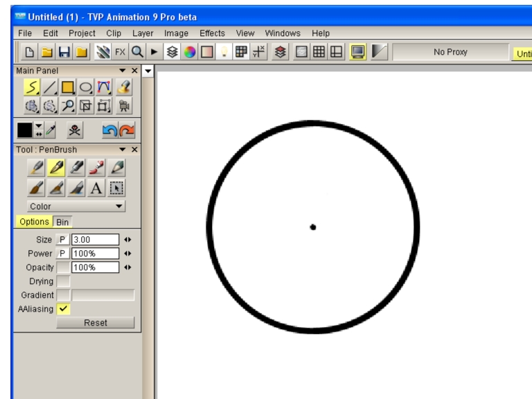The height and width of the screenshot is (399, 532).
Task: Toggle the Power pressure P button
Action: [x=62, y=254]
